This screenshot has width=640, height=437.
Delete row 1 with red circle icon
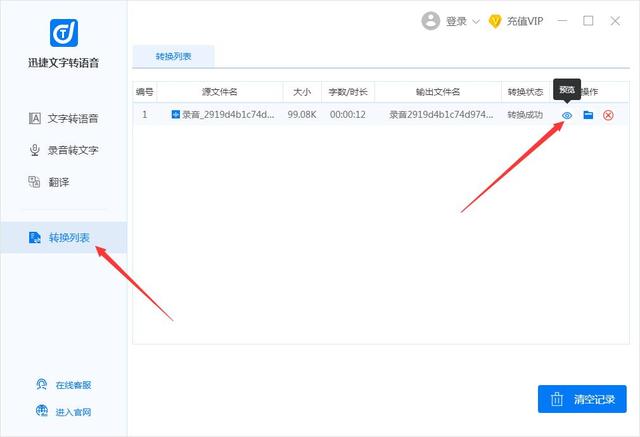click(608, 115)
